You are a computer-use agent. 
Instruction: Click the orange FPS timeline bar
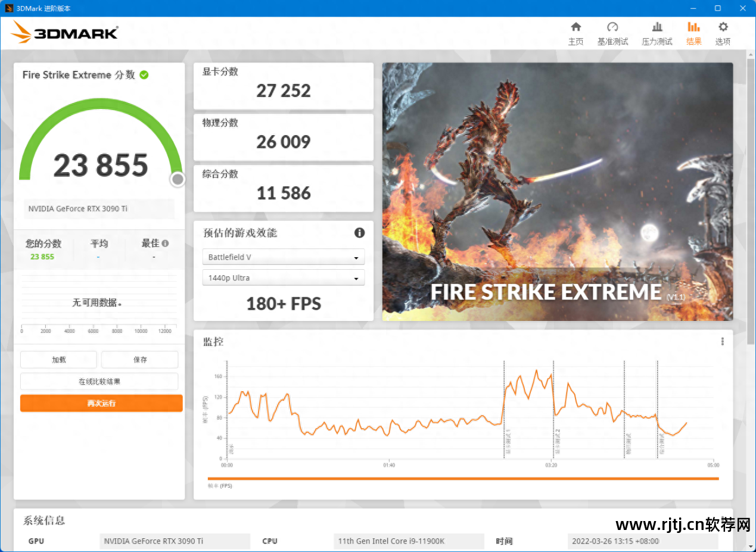pyautogui.click(x=463, y=478)
